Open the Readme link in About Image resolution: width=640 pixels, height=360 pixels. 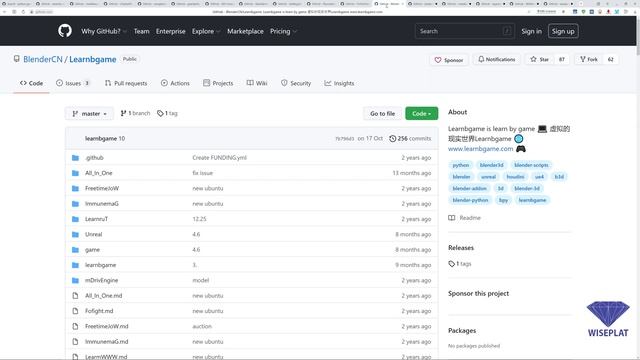coord(464,218)
